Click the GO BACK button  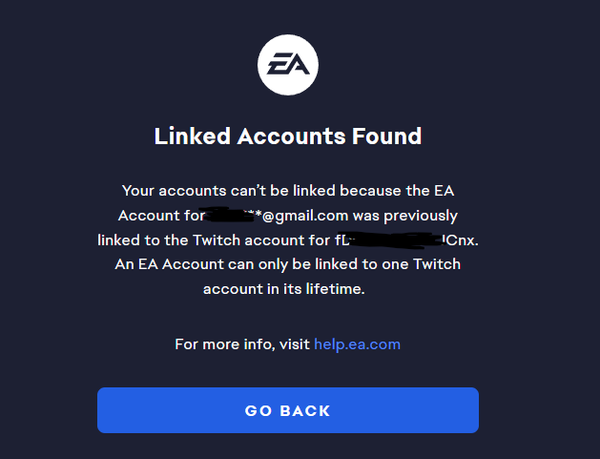288,410
